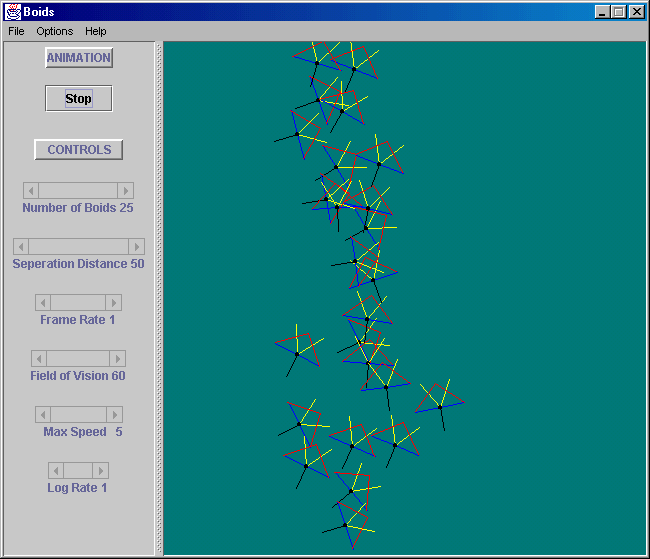Viewport: 650px width, 559px height.
Task: Close the Boids window
Action: (x=636, y=12)
